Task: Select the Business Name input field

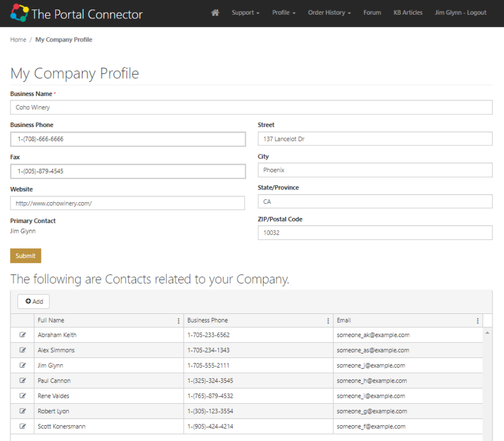Action: coord(251,107)
